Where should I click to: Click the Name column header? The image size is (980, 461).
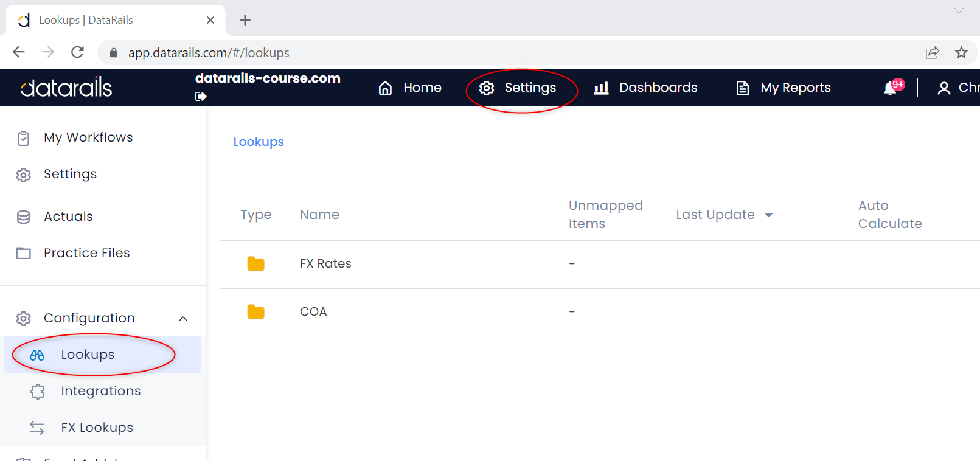[319, 215]
